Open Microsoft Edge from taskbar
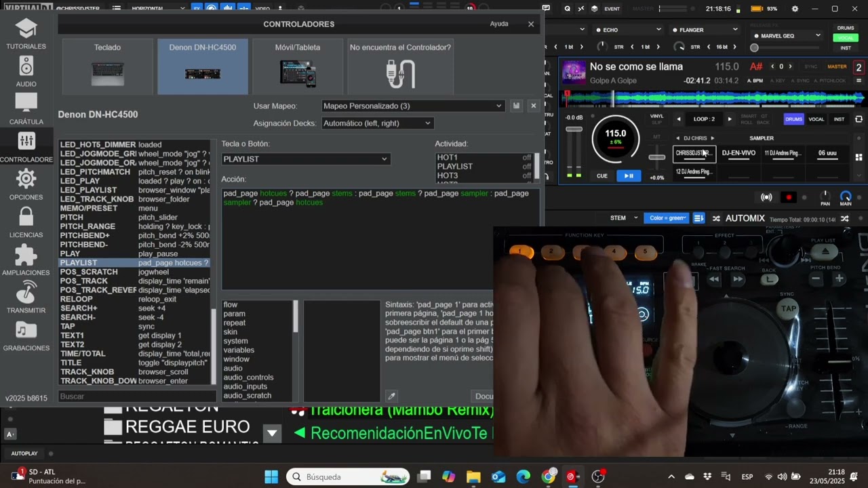Viewport: 868px width, 488px height. [x=523, y=476]
